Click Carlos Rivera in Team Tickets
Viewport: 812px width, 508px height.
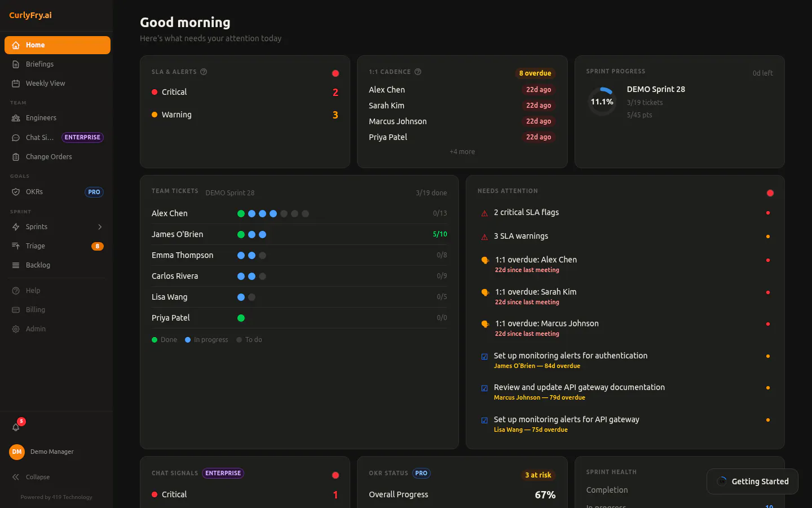[175, 276]
